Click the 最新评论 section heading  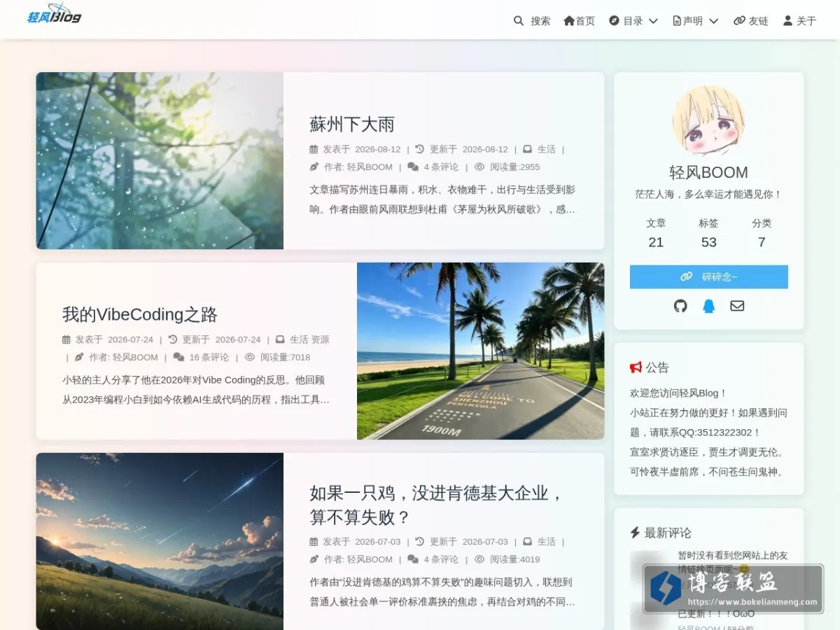click(668, 533)
